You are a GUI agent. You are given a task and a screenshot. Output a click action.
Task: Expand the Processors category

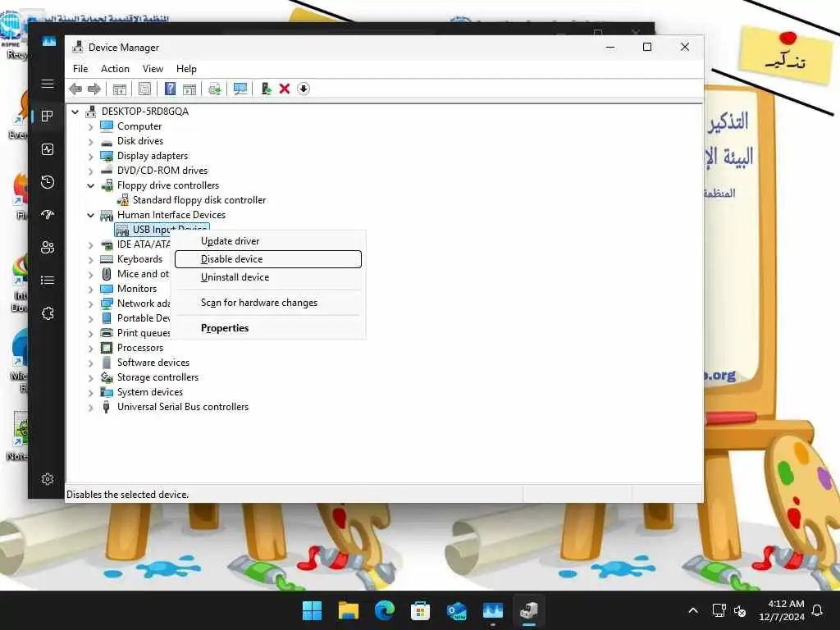click(x=90, y=348)
